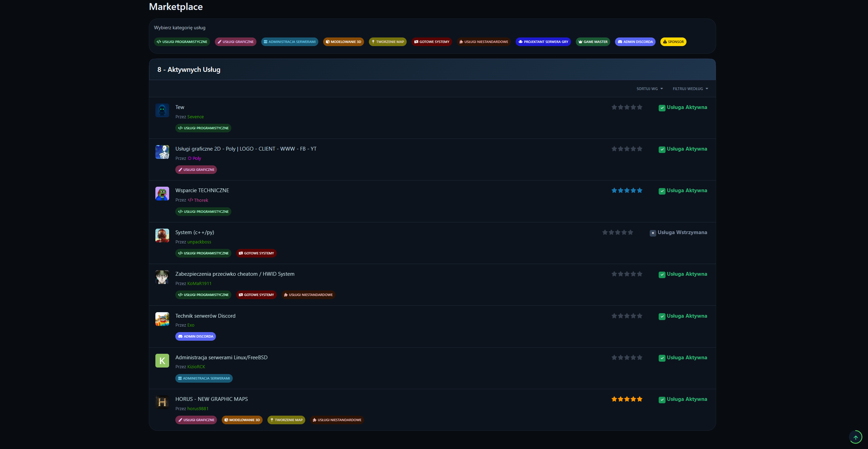The height and width of the screenshot is (449, 868).
Task: Click the brush icon on USŁUGI GRAFICZNE chip
Action: [220, 42]
